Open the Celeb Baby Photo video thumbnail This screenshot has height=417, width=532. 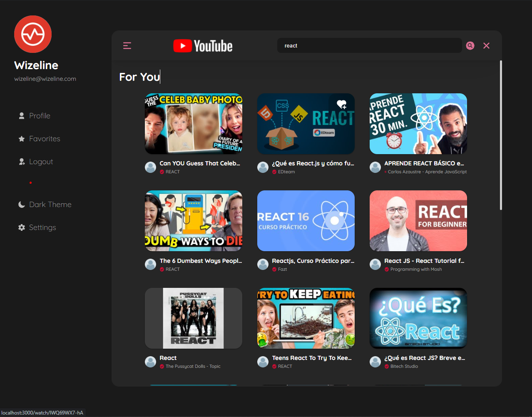click(x=194, y=124)
